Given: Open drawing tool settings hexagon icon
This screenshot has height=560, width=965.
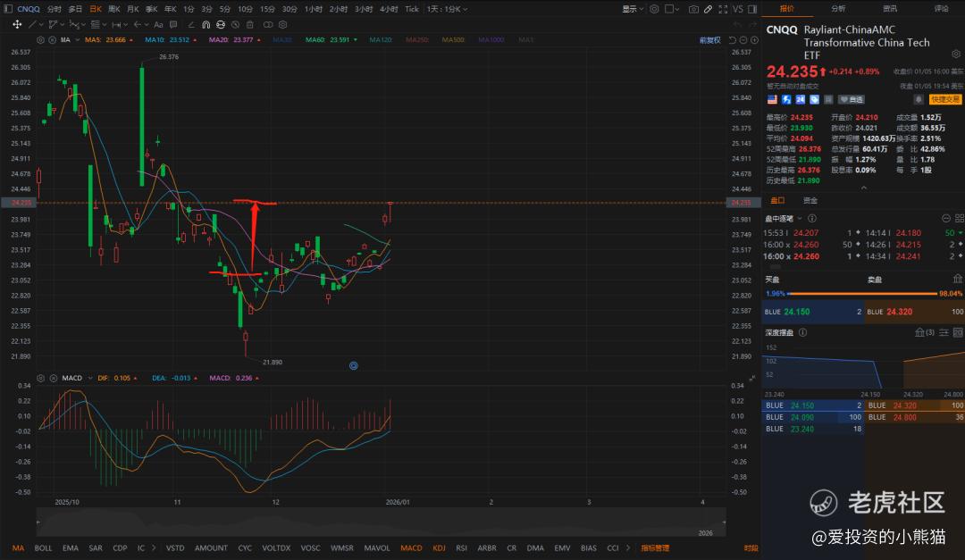Looking at the screenshot, I should pyautogui.click(x=282, y=25).
